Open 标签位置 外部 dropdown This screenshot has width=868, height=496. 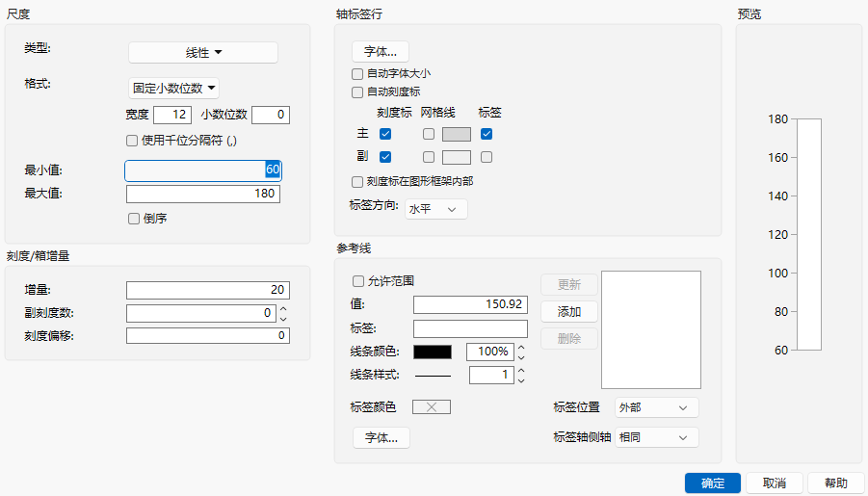656,408
